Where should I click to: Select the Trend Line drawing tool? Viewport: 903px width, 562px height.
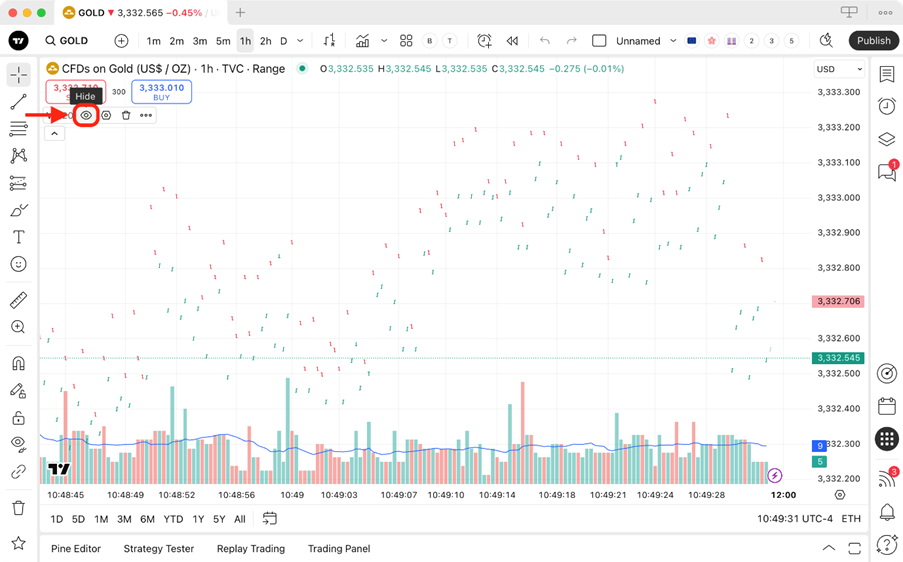tap(18, 102)
